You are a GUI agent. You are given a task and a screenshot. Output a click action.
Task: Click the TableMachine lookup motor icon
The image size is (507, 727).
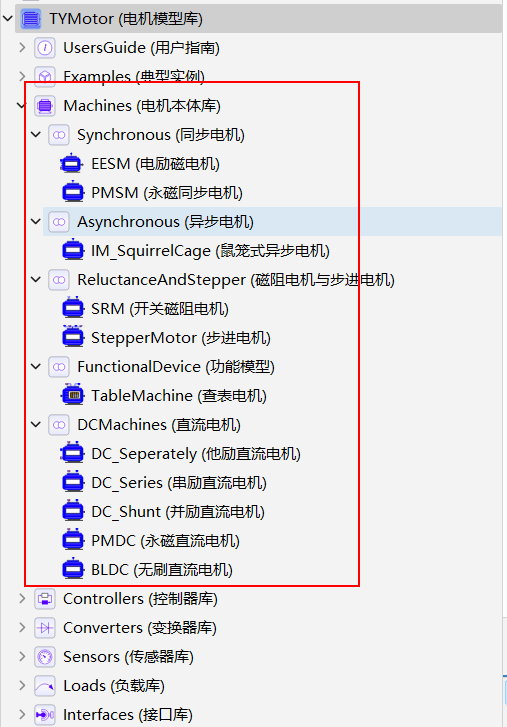(73, 395)
